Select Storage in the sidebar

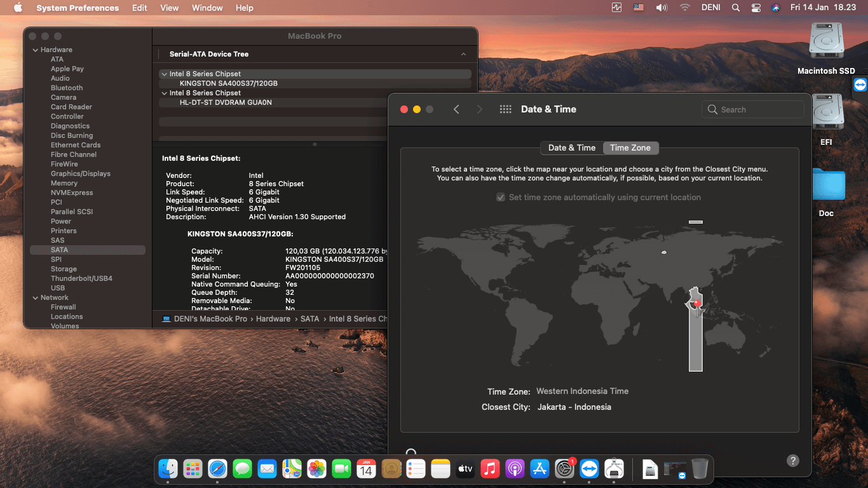click(64, 269)
